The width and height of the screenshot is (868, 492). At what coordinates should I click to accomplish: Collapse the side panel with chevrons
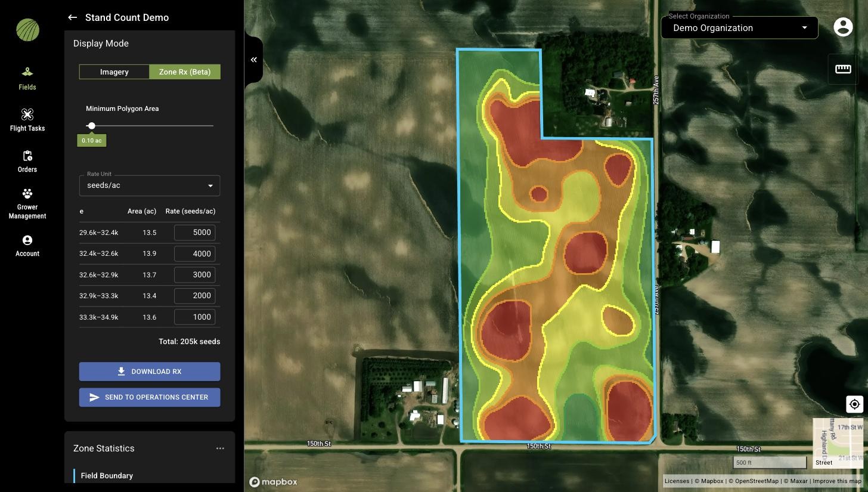coord(253,60)
